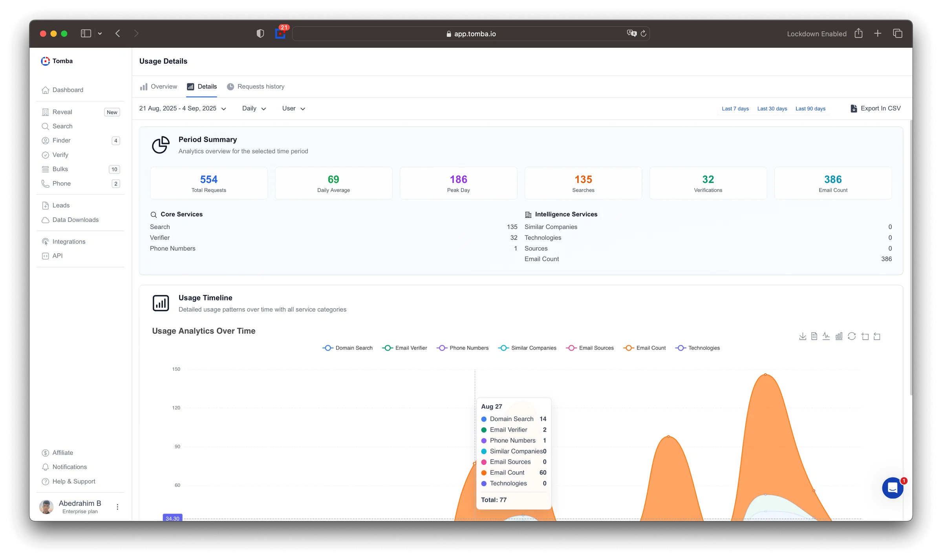Click the Tomba logo in the sidebar
Viewport: 942px width, 560px height.
57,61
